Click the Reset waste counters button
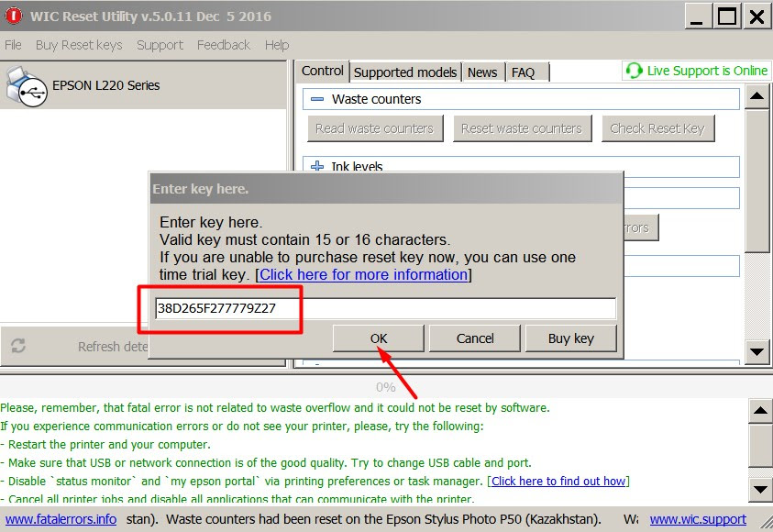 pos(522,128)
